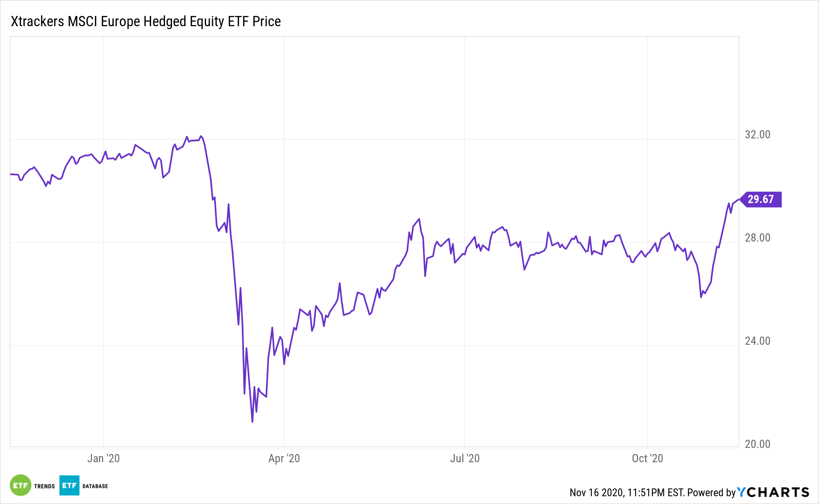
Task: Click the highest February peak of the price line
Action: click(201, 136)
